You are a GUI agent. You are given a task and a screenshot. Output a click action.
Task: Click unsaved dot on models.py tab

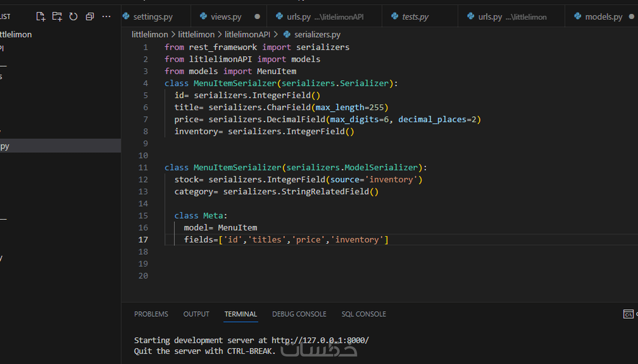coord(632,17)
